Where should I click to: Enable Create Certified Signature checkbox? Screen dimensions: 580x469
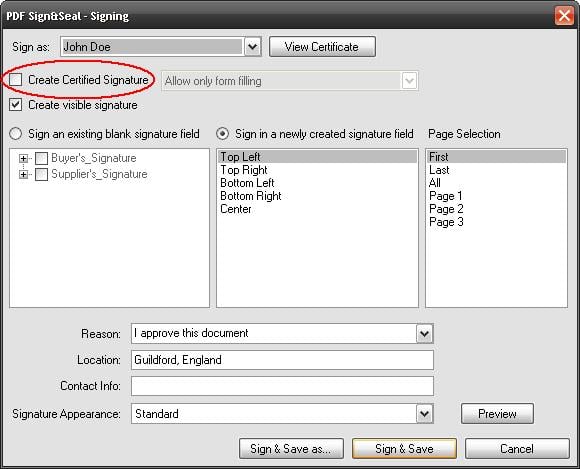(x=16, y=80)
